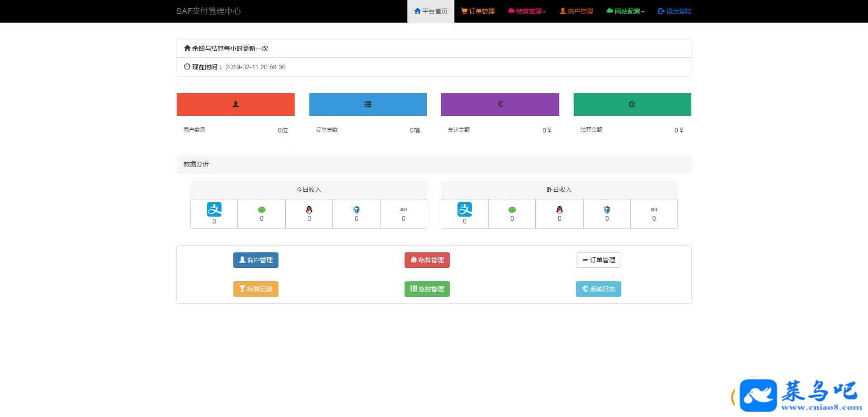868x417 pixels.
Task: Open 订单管理 in the top navigation bar
Action: click(x=478, y=11)
